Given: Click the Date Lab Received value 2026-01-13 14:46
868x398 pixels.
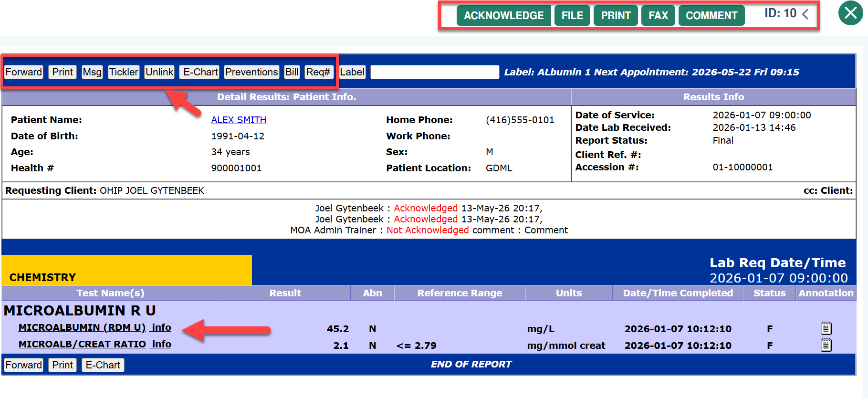Looking at the screenshot, I should [754, 127].
